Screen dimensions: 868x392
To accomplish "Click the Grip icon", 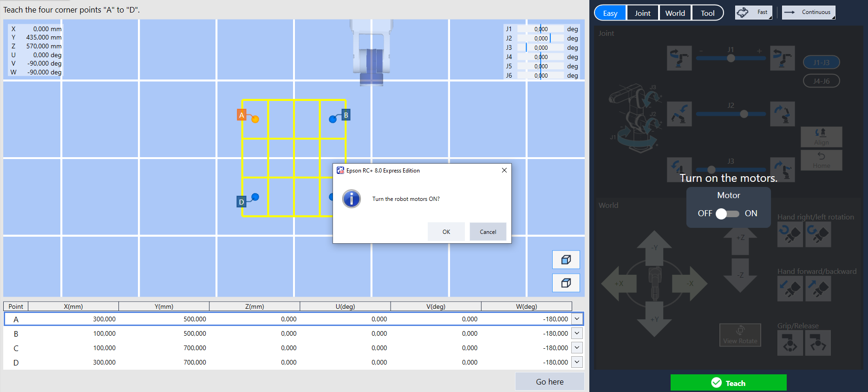I will click(x=790, y=343).
